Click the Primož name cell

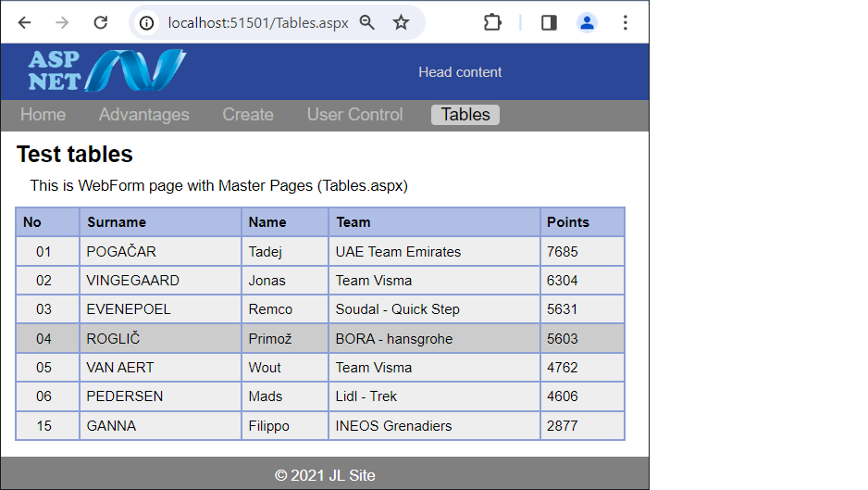click(285, 339)
